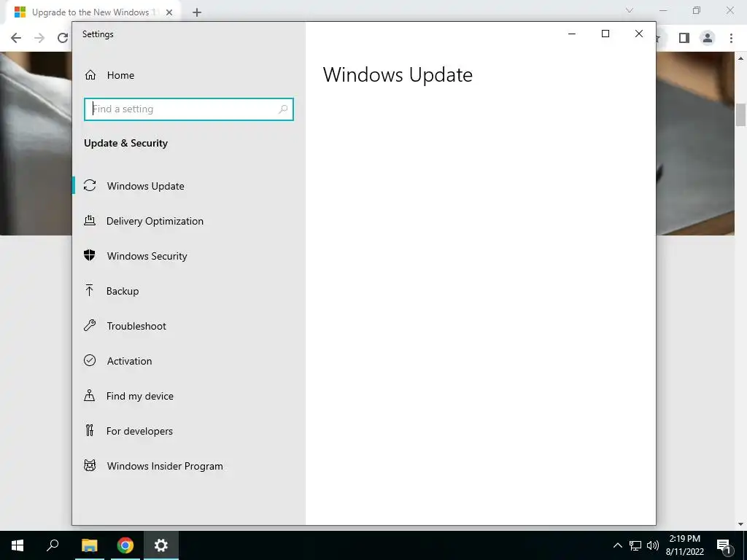The height and width of the screenshot is (560, 747).
Task: Click the Home house icon
Action: tap(90, 75)
